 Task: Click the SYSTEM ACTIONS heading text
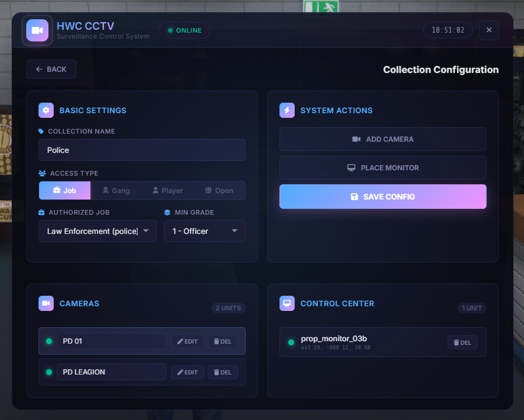[x=336, y=110]
